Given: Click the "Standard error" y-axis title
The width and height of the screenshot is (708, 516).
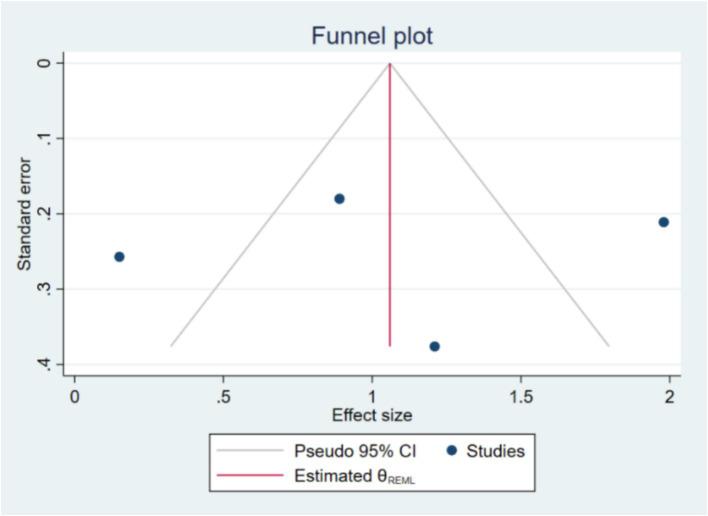Looking at the screenshot, I should point(22,213).
